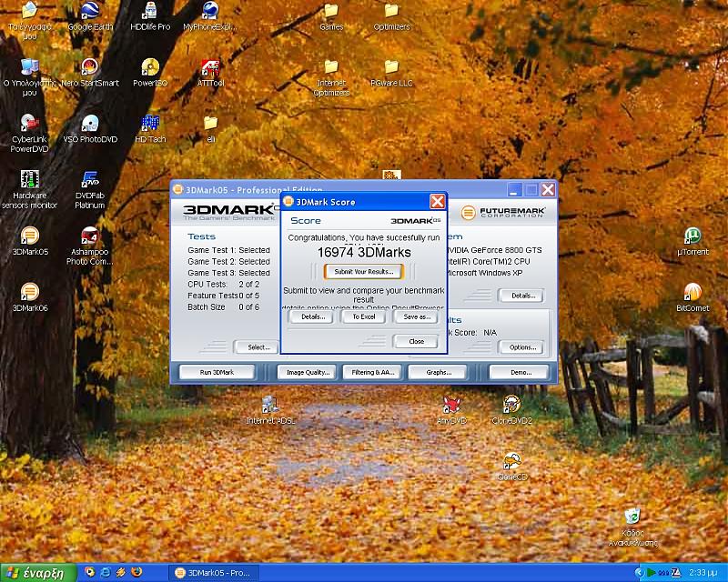Open the PowerISO desktop shortcut
728x582 pixels.
[150, 73]
